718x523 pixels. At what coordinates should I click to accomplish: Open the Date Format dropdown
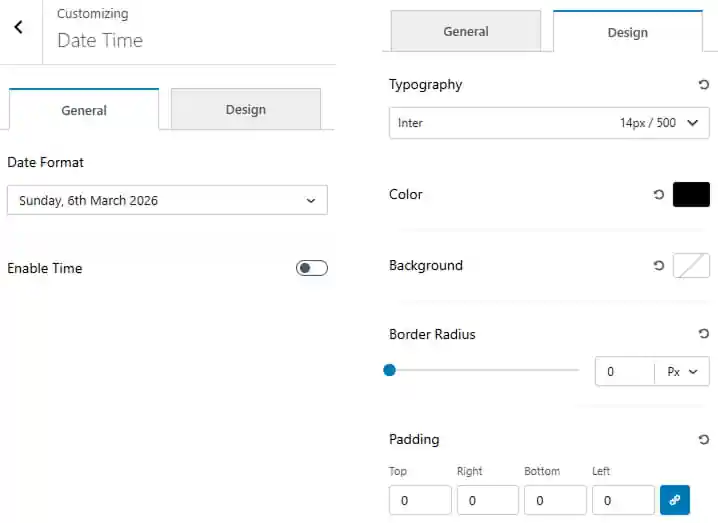coord(167,200)
